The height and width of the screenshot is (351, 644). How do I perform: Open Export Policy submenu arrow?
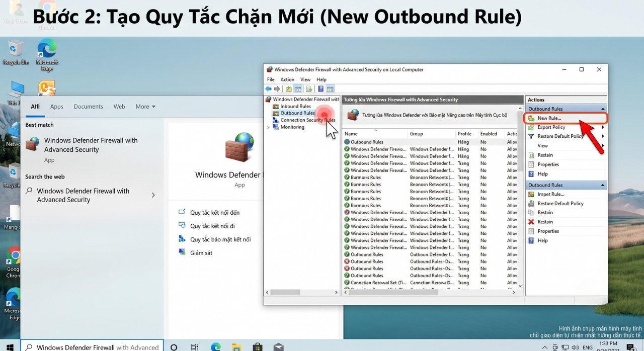pos(603,127)
